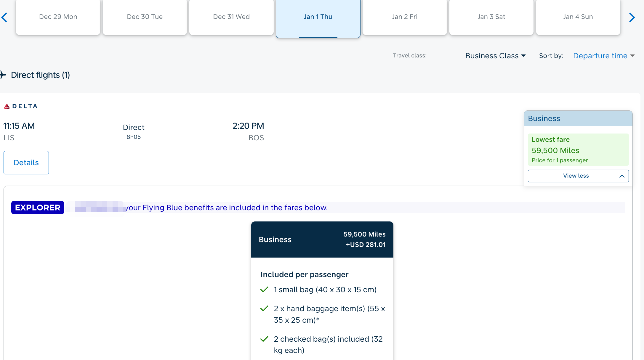Collapse fares with the View less button

point(578,176)
